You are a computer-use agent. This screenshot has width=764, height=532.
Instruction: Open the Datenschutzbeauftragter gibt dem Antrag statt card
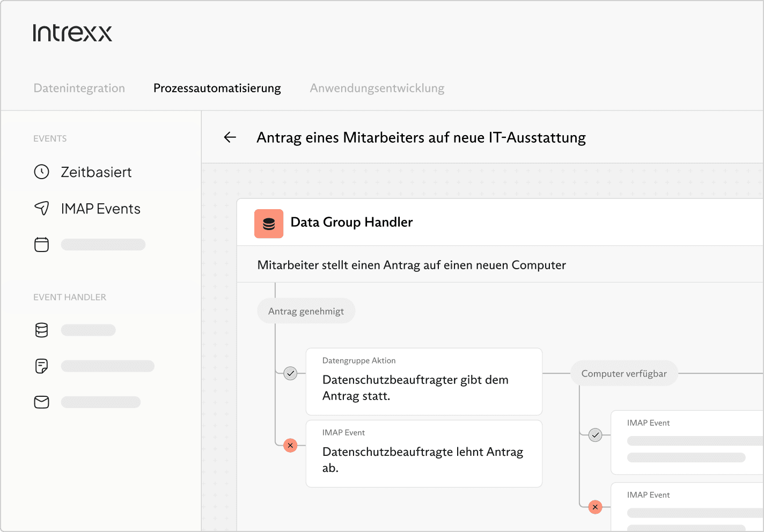[x=424, y=382]
